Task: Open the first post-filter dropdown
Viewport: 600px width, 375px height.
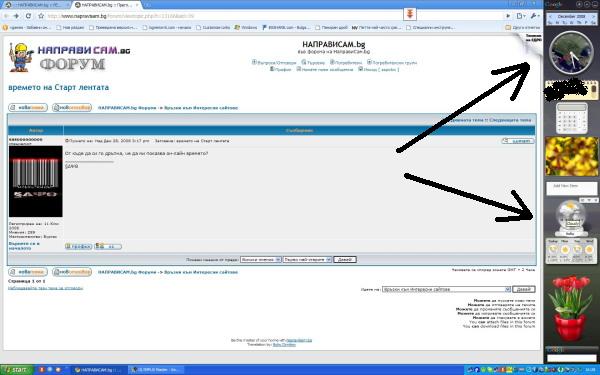Action: click(261, 259)
